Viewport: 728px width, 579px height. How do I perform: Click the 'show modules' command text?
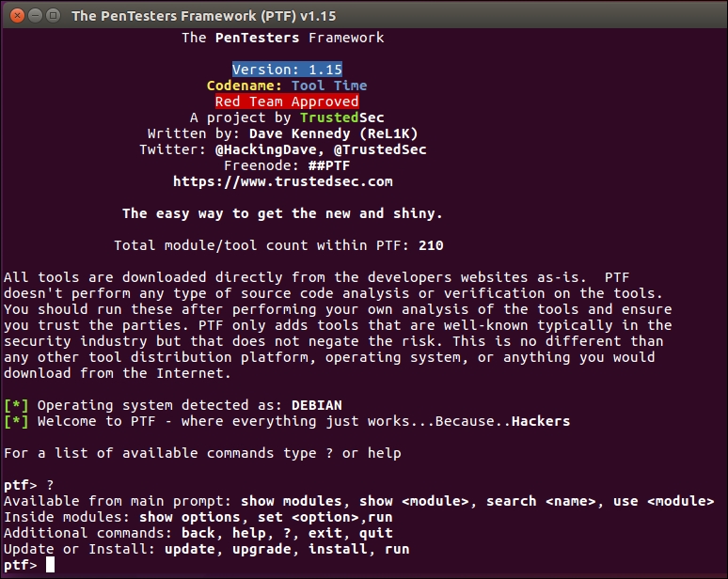(295, 501)
